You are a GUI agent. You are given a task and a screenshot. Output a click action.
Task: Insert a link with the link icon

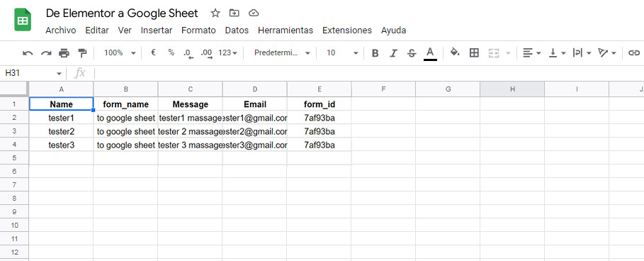(635, 53)
